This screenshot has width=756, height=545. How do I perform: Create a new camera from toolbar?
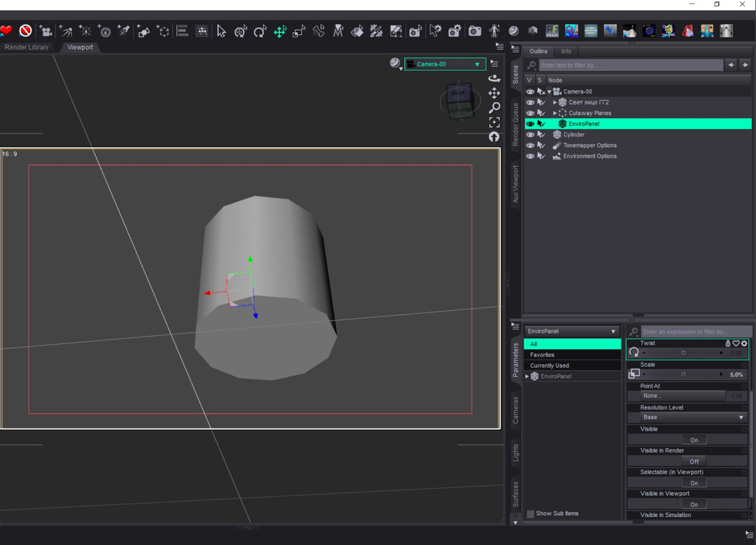45,31
